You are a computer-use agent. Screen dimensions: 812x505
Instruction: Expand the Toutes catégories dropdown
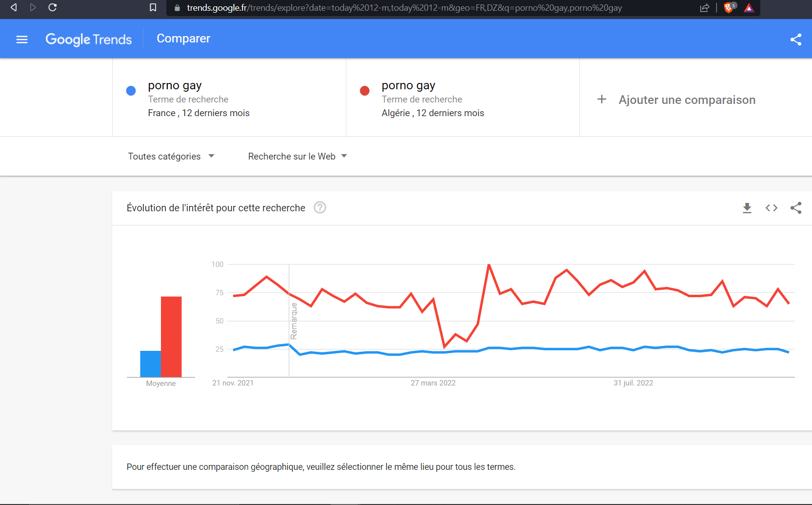click(171, 156)
